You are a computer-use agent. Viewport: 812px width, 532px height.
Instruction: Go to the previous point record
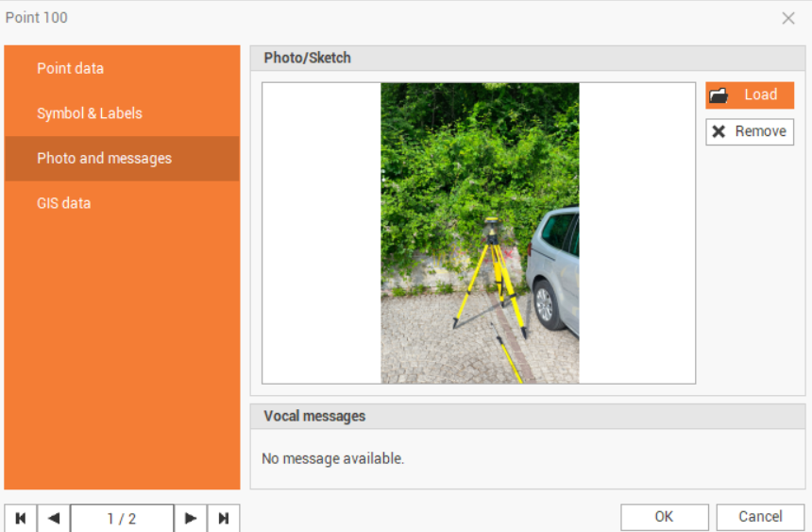pyautogui.click(x=54, y=518)
